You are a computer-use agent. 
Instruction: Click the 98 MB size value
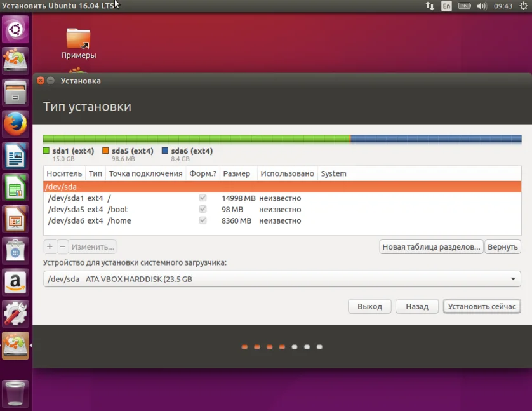click(x=232, y=210)
